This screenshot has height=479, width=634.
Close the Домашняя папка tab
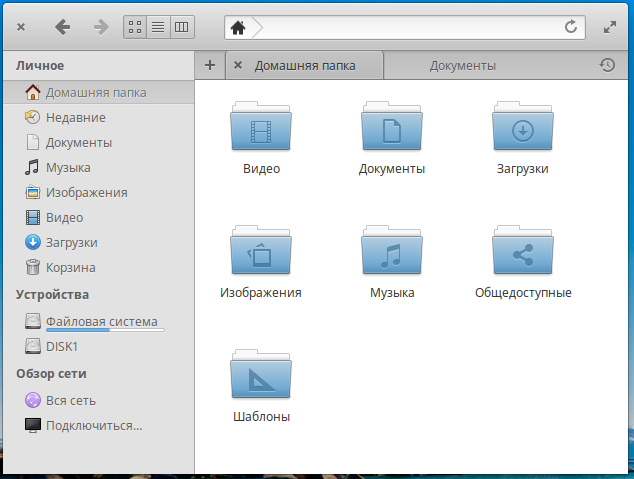tap(238, 65)
